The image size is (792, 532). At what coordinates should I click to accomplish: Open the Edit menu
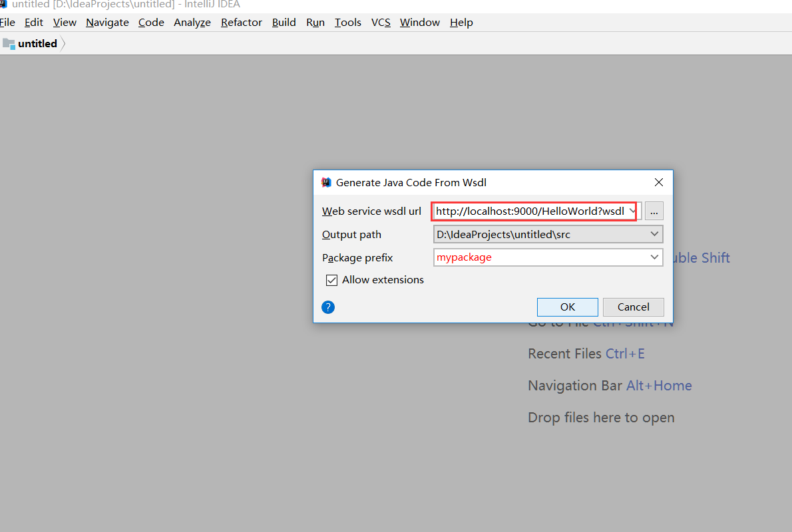pos(33,22)
